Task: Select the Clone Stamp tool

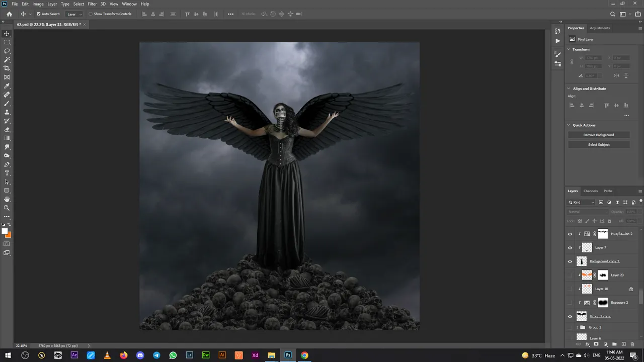Action: click(7, 112)
